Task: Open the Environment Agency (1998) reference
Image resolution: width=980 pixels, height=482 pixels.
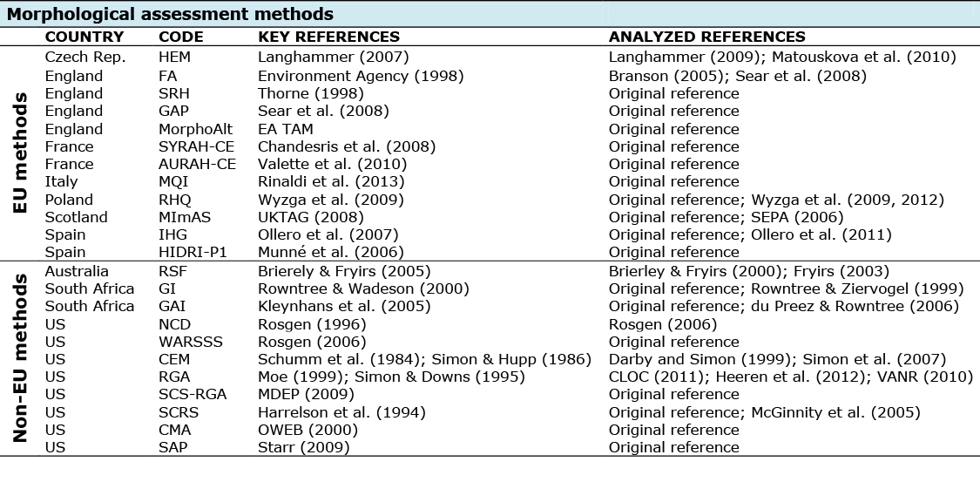Action: pyautogui.click(x=361, y=76)
